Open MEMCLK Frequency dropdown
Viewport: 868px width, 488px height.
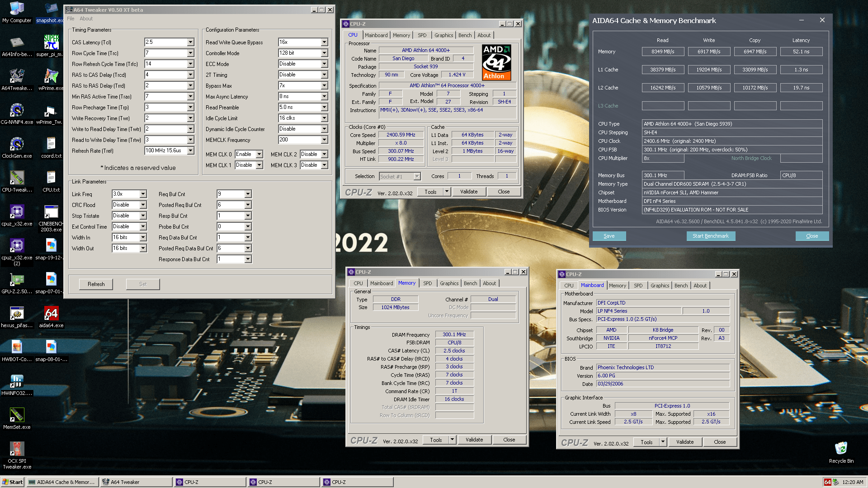click(324, 140)
